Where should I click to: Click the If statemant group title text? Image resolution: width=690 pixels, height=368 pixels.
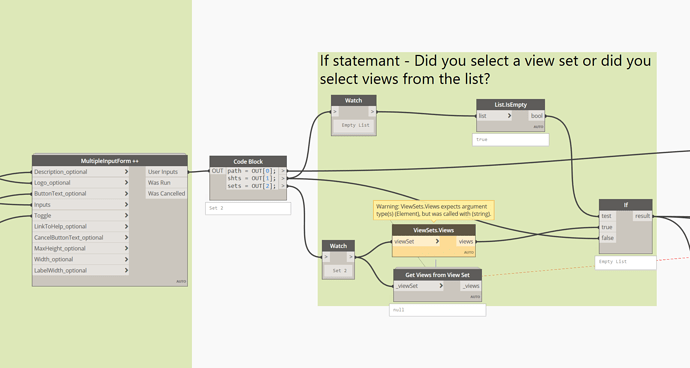coord(485,70)
